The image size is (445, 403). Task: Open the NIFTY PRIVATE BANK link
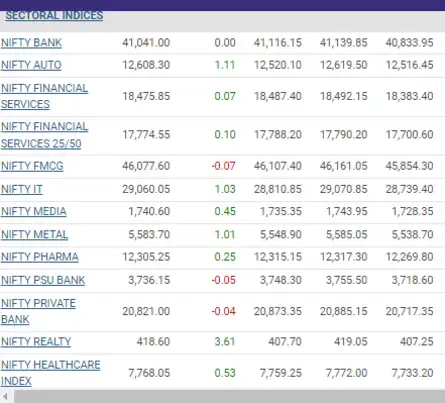(38, 311)
